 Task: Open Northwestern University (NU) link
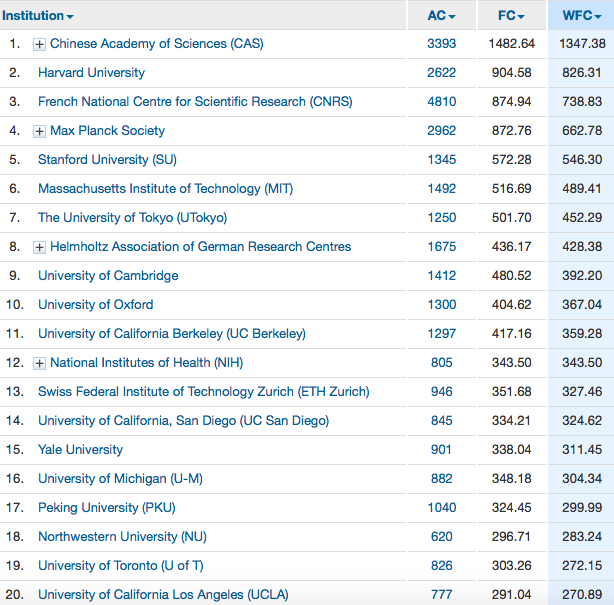tap(122, 536)
